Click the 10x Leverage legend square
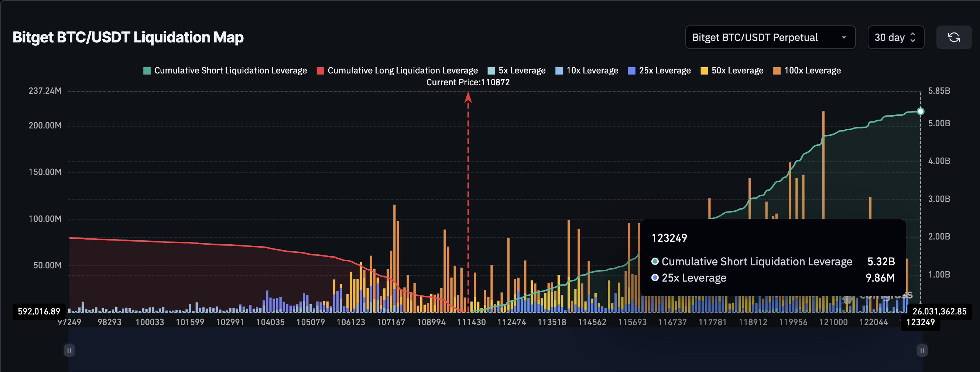The image size is (980, 372). click(x=559, y=71)
